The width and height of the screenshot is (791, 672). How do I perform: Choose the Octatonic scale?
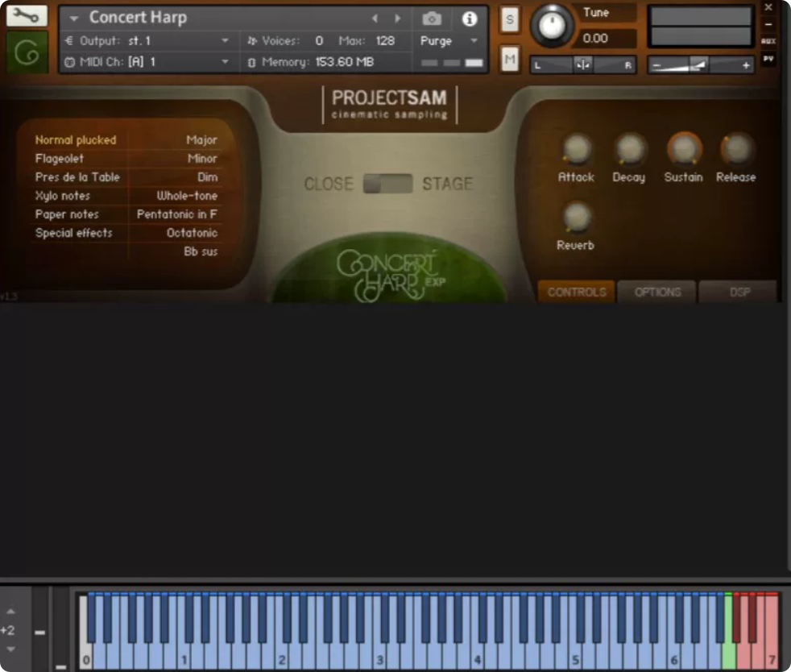click(192, 233)
